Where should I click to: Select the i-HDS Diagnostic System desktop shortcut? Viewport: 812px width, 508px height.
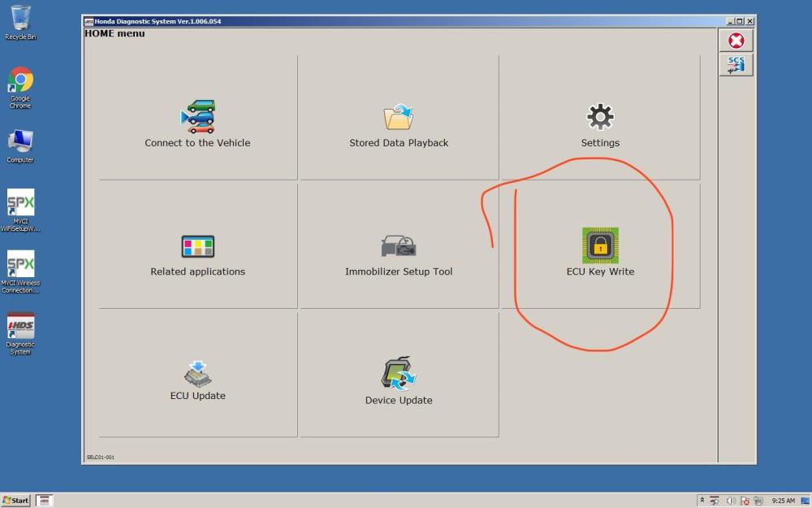pyautogui.click(x=20, y=333)
